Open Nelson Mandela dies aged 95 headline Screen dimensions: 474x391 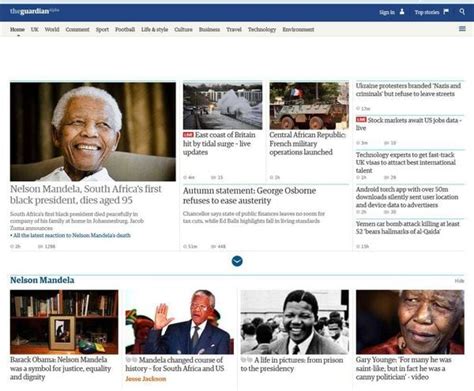(86, 194)
